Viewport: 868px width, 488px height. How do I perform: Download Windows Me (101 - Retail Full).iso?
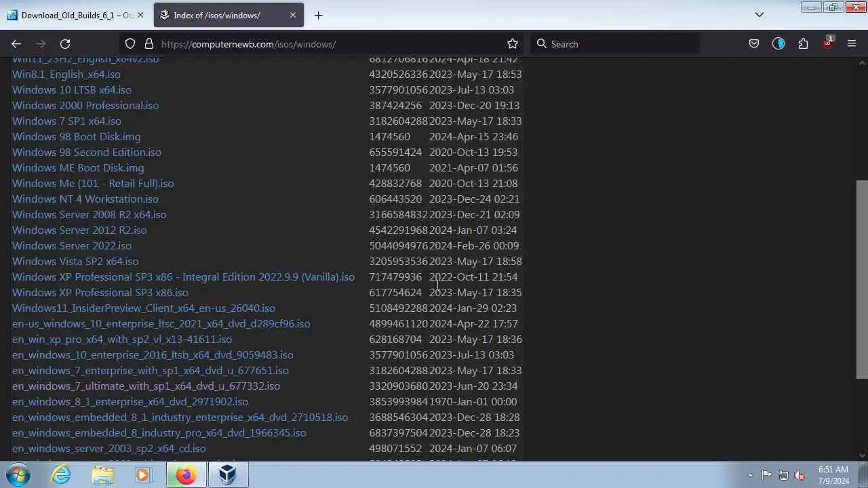(93, 183)
